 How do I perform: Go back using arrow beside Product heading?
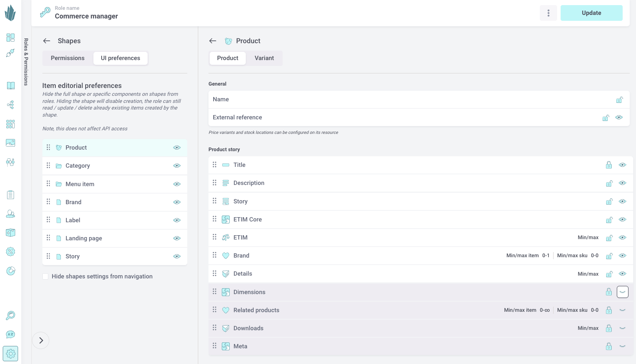click(x=213, y=41)
